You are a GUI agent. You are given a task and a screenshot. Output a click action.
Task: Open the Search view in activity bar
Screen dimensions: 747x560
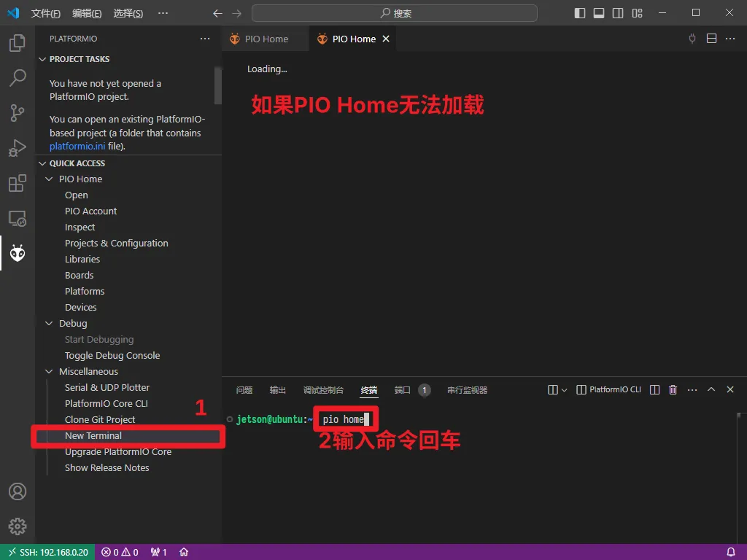coord(18,77)
